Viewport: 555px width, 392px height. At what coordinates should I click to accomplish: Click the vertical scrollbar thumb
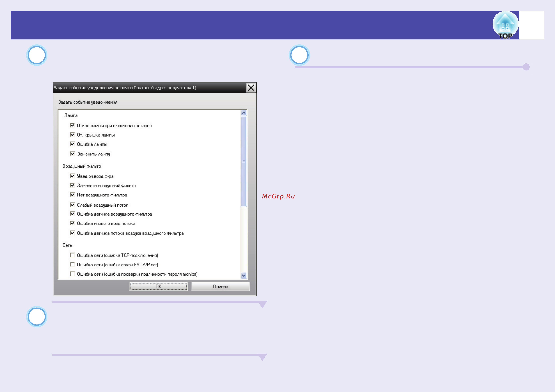[244, 162]
